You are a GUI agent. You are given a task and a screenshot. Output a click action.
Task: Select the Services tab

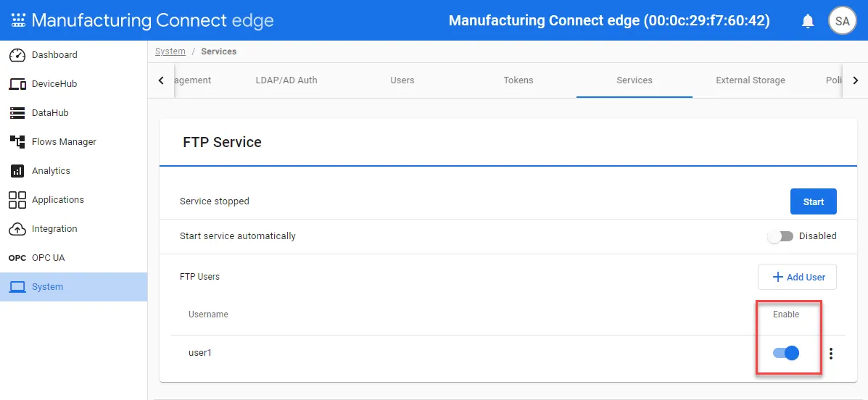(x=635, y=80)
